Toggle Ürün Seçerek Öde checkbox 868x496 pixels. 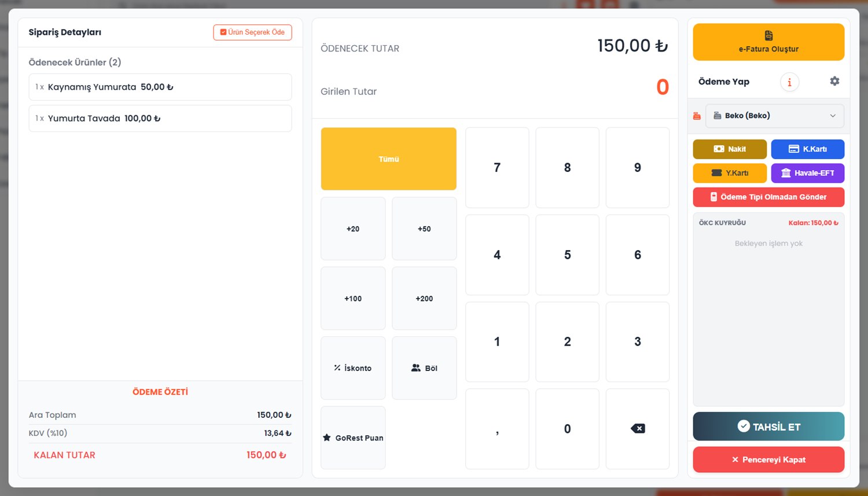click(x=252, y=32)
